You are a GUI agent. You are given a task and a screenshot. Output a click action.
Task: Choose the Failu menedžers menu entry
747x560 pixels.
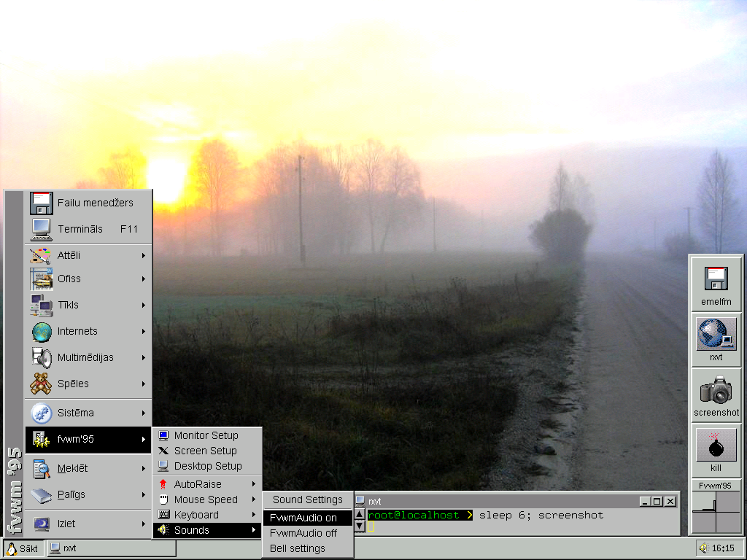pos(88,203)
